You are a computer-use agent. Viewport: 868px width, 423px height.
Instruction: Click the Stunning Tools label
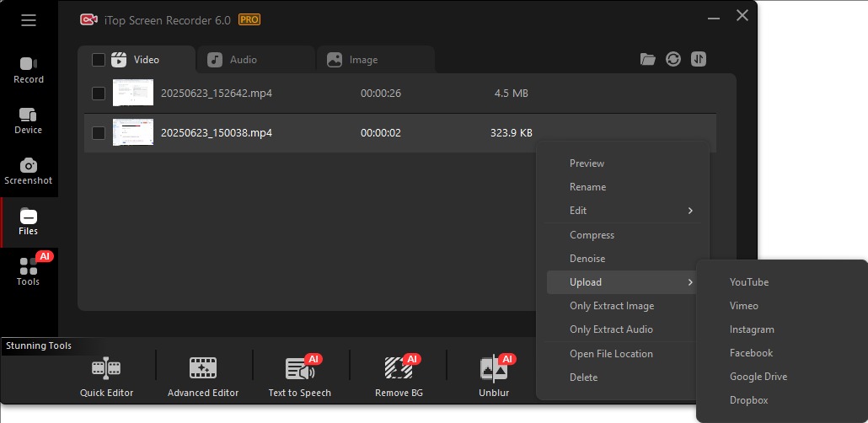[x=39, y=345]
